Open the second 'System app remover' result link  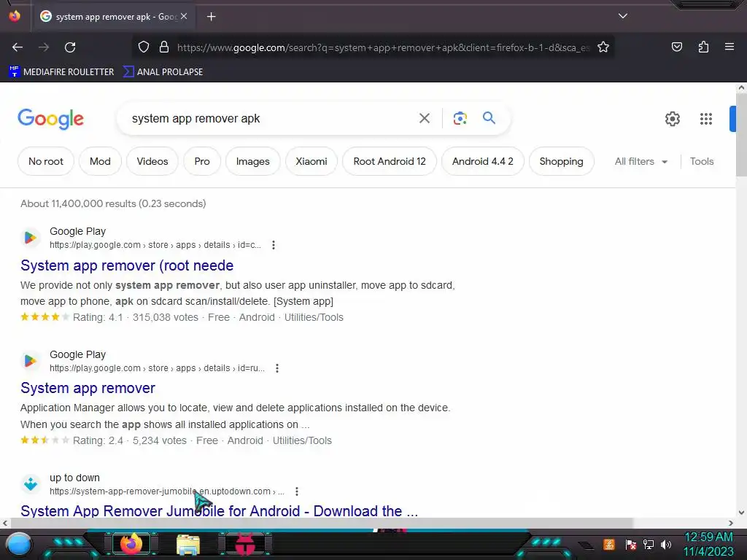(x=88, y=388)
